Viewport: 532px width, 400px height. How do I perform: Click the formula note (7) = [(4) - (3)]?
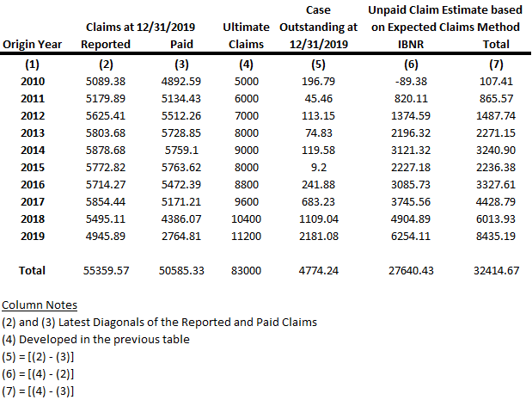(38, 391)
